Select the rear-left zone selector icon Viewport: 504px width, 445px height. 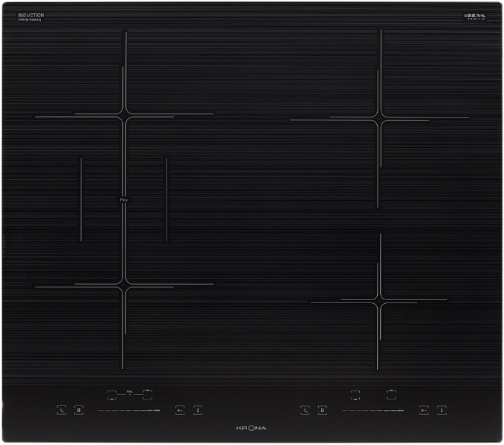(148, 392)
